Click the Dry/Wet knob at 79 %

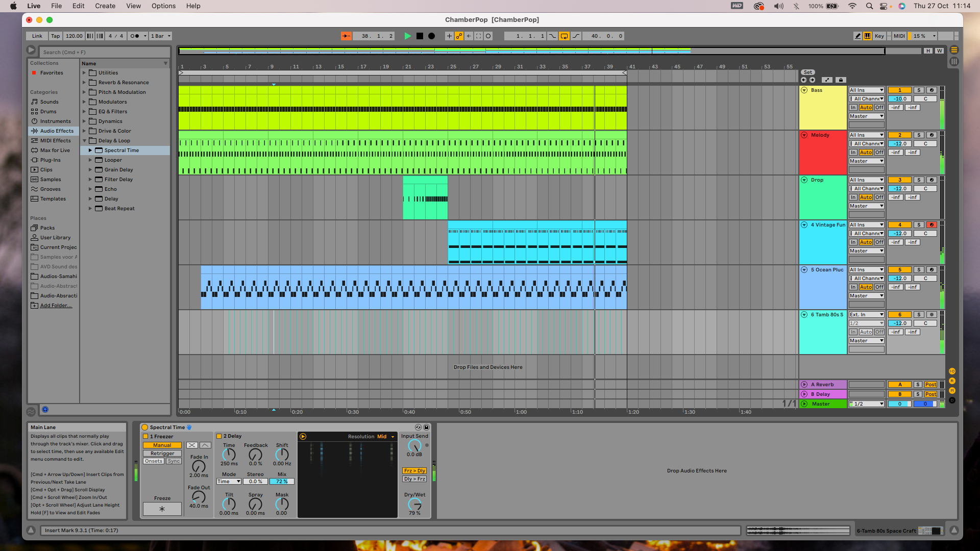pos(414,505)
